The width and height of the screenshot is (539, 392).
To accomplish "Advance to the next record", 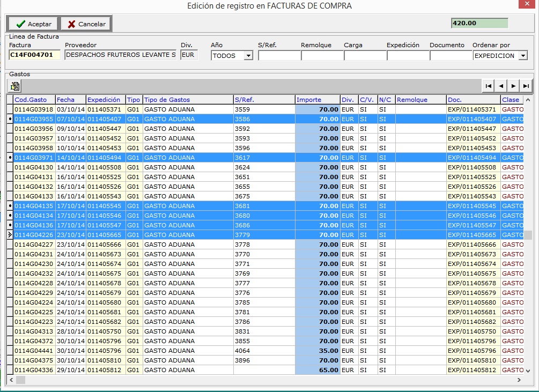I will pos(513,86).
